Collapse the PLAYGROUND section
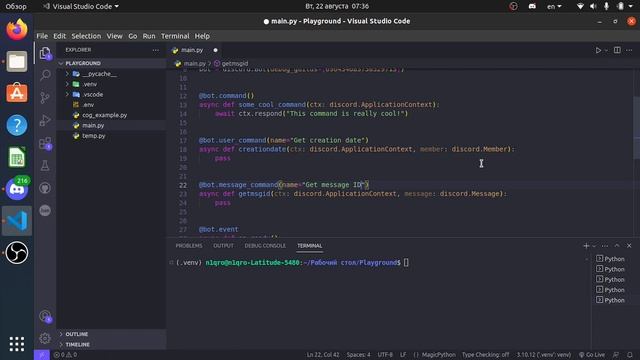 click(x=111, y=63)
